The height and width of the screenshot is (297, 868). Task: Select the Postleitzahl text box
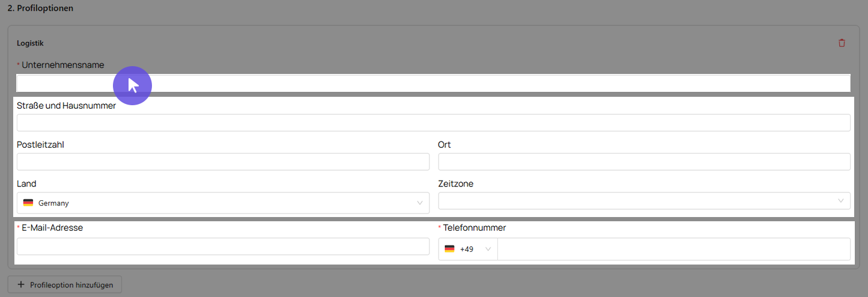pyautogui.click(x=223, y=162)
